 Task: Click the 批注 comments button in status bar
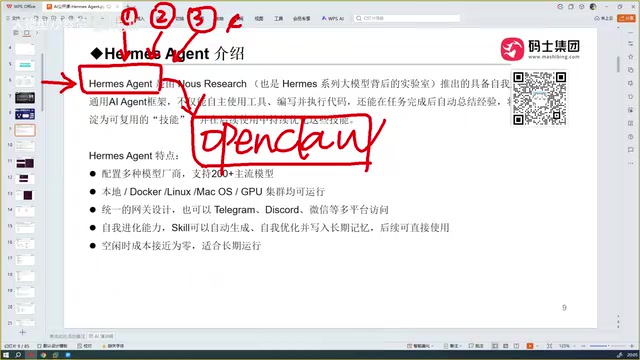point(476,346)
